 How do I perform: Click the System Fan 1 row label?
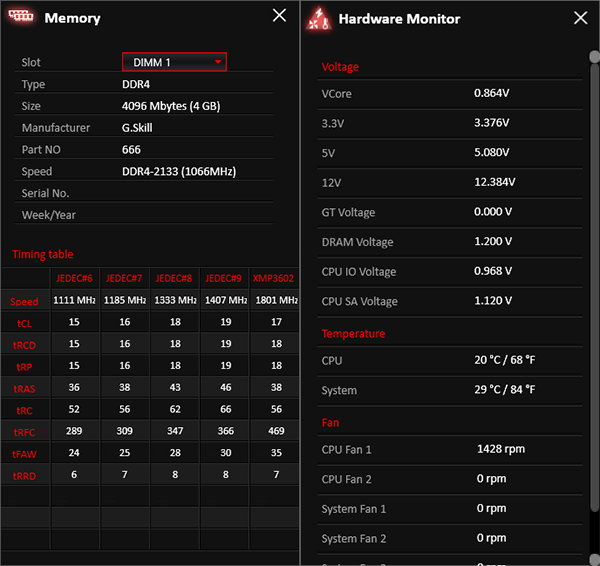click(x=354, y=509)
